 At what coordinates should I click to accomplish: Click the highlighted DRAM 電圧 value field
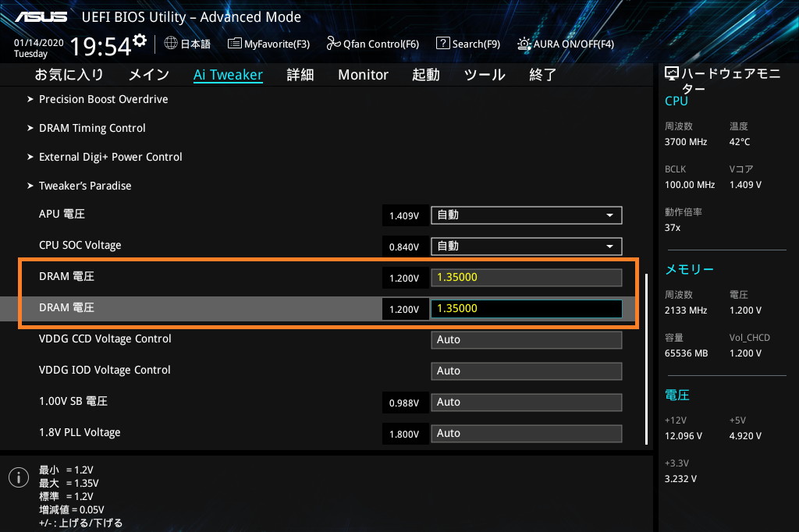tap(527, 308)
